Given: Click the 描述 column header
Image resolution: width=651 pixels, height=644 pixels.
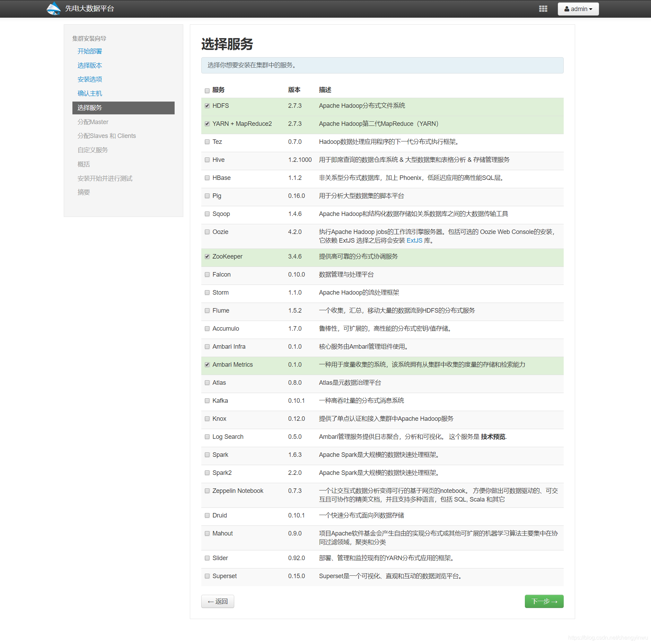Looking at the screenshot, I should (x=325, y=90).
